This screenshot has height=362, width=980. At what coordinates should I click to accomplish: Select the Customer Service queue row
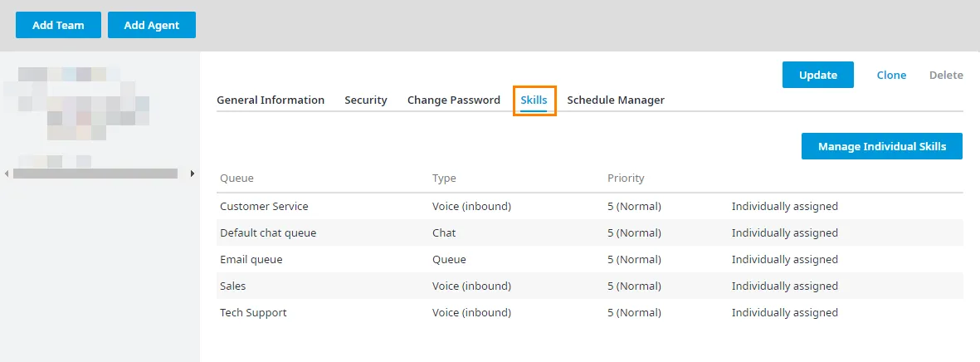pyautogui.click(x=589, y=206)
